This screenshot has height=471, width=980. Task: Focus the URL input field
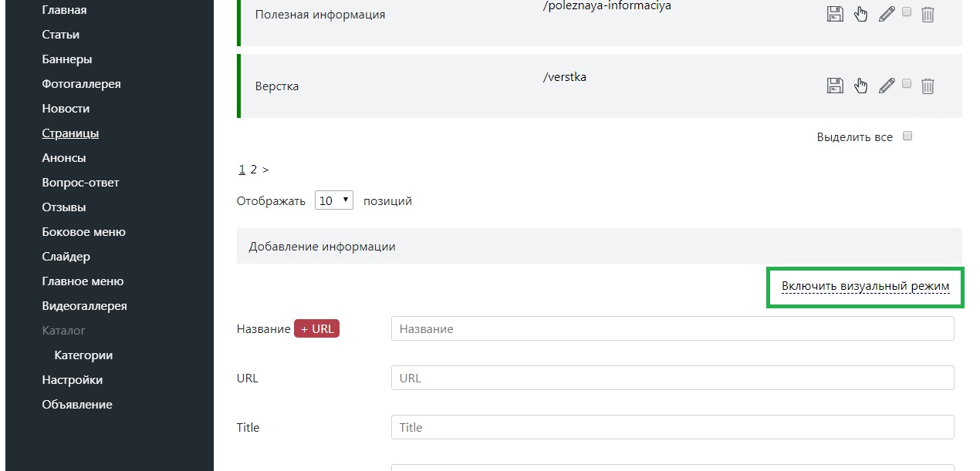(673, 378)
